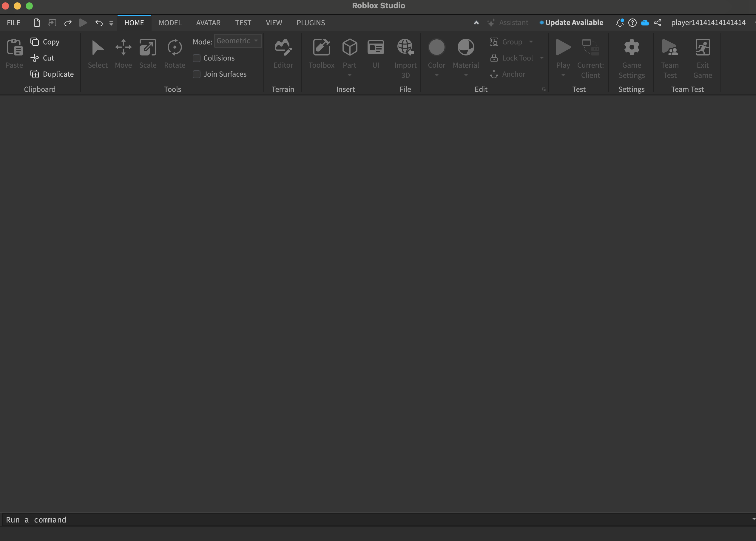Click the undo arrow in quick access bar

coord(99,23)
